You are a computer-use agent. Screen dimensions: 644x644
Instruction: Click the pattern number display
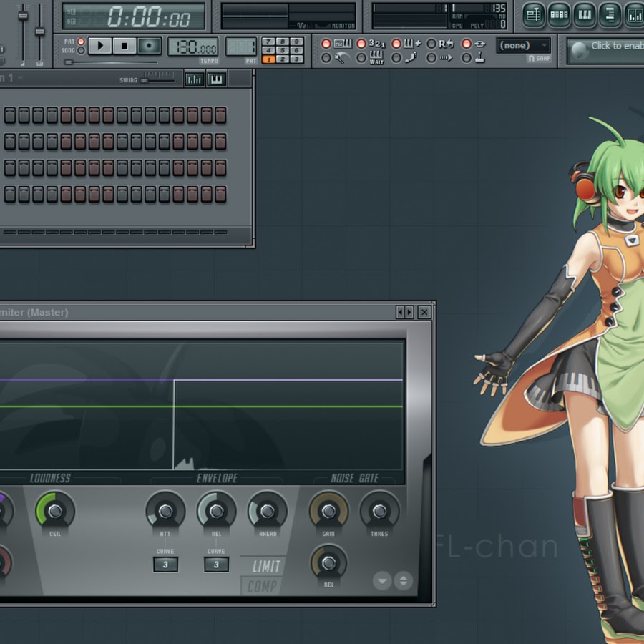tap(241, 47)
